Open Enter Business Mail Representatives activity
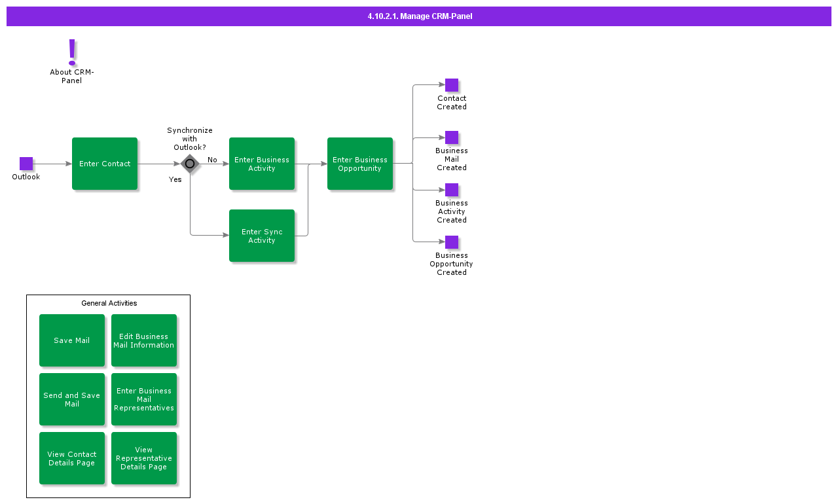This screenshot has width=838, height=504. pos(144,399)
